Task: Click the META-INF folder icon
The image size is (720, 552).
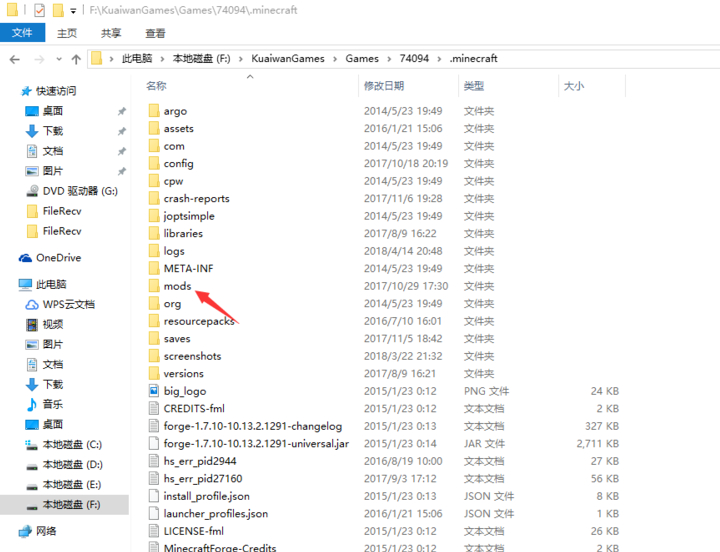Action: click(x=154, y=268)
